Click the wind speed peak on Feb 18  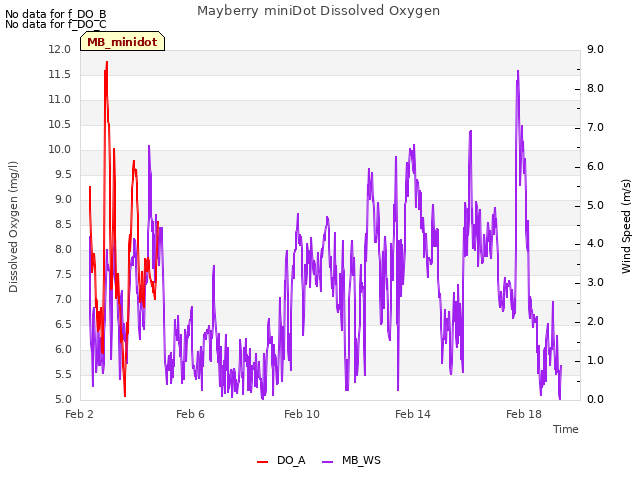point(518,71)
